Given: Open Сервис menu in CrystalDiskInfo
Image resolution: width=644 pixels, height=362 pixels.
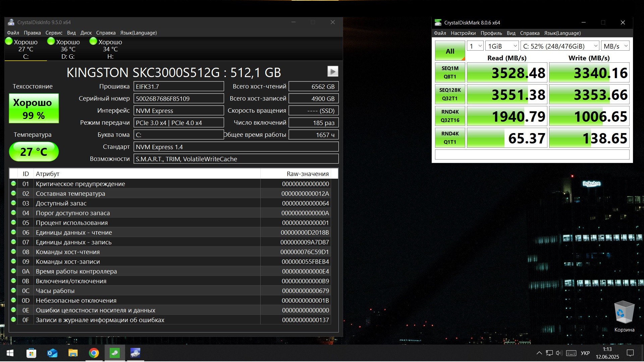Looking at the screenshot, I should (x=54, y=33).
